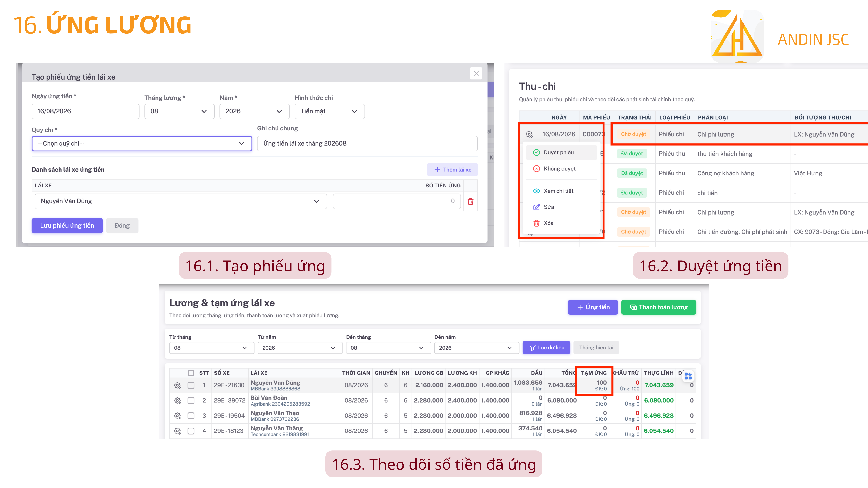Open the Từ tháng dropdown

pos(212,348)
